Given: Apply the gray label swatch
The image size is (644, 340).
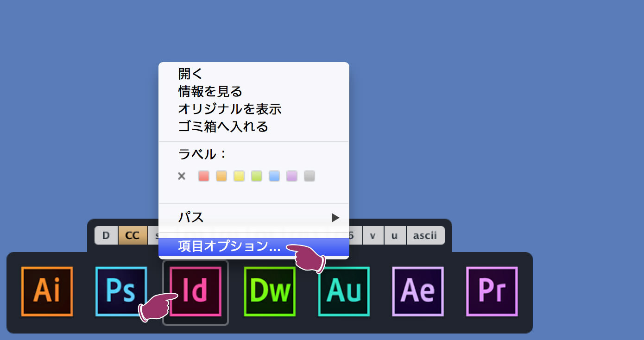Looking at the screenshot, I should tap(309, 176).
